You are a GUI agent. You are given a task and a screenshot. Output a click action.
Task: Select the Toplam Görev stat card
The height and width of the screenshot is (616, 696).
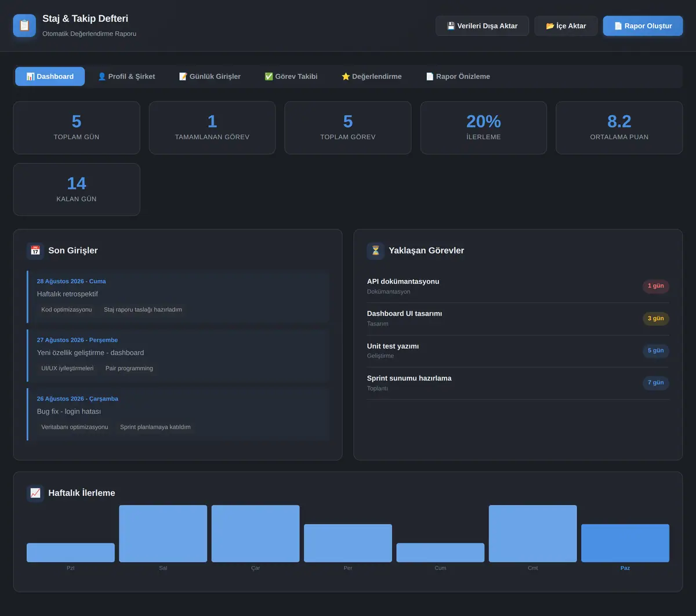click(348, 128)
